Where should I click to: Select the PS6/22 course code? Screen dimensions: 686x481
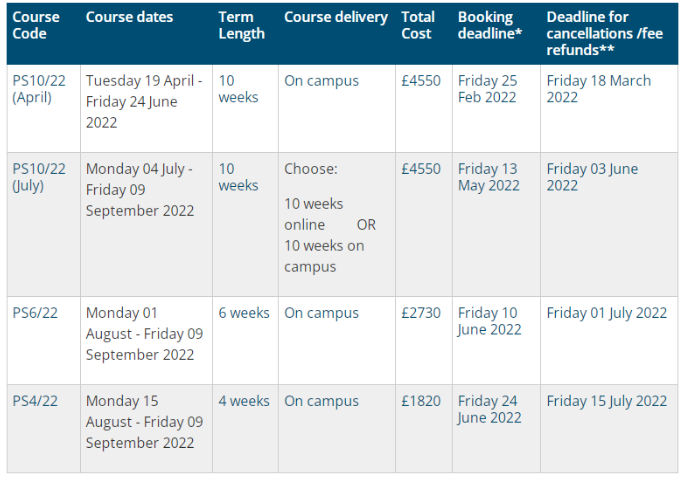(35, 313)
